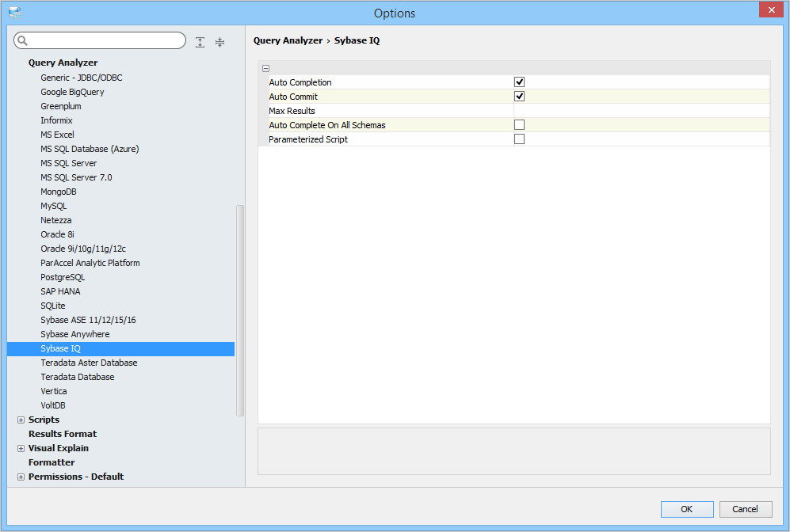Click Auto Commit property label
This screenshot has width=790, height=532.
click(x=292, y=97)
